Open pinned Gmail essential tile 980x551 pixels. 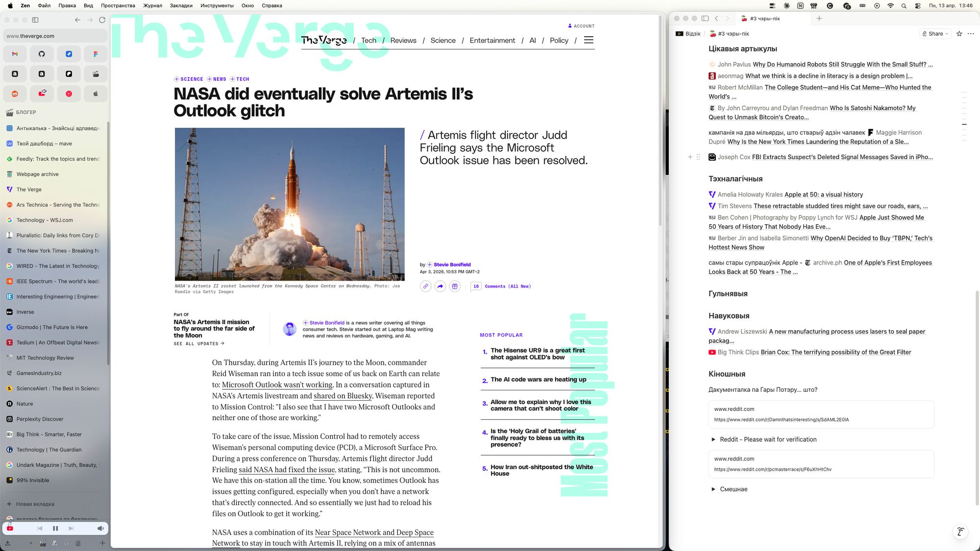click(x=15, y=54)
